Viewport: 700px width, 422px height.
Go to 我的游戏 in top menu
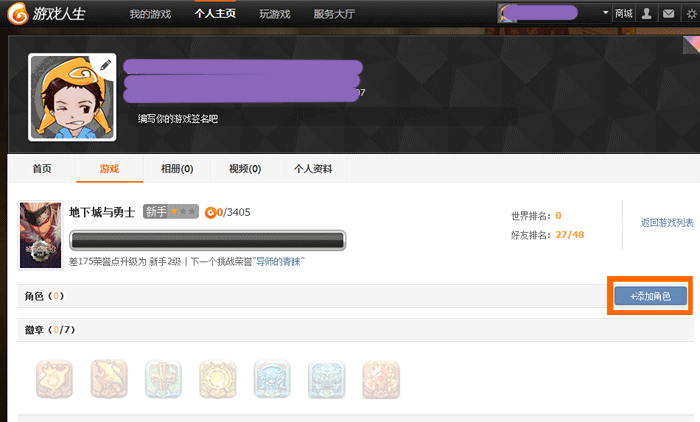(150, 14)
